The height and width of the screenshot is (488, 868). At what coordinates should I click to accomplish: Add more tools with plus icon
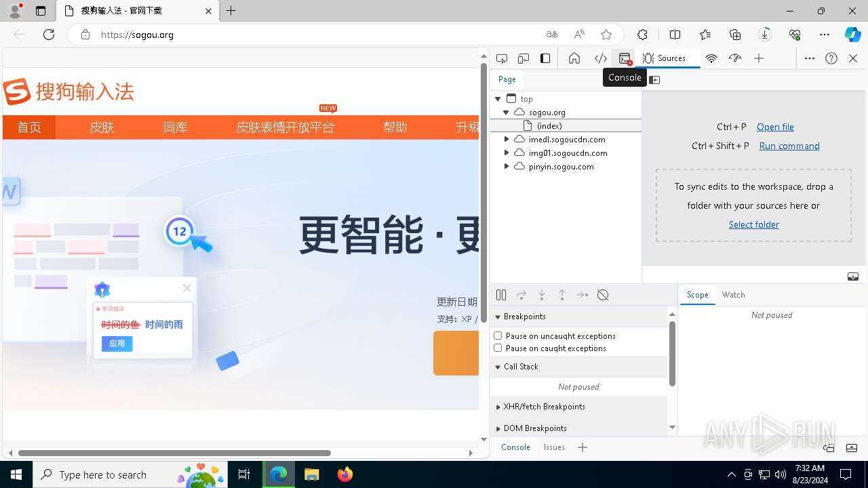click(759, 58)
